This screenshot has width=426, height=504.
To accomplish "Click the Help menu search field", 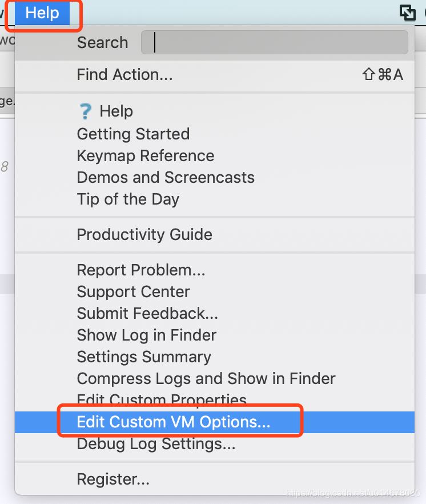I will click(x=274, y=42).
